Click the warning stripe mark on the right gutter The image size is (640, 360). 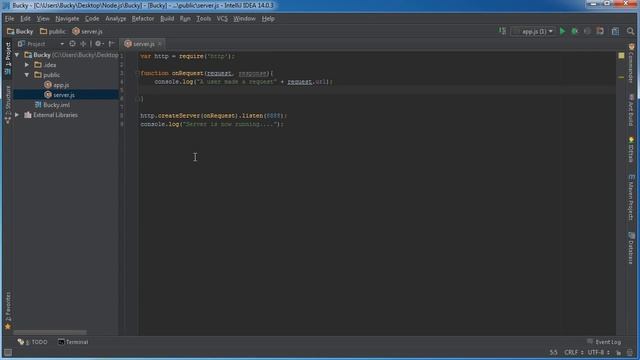(621, 77)
